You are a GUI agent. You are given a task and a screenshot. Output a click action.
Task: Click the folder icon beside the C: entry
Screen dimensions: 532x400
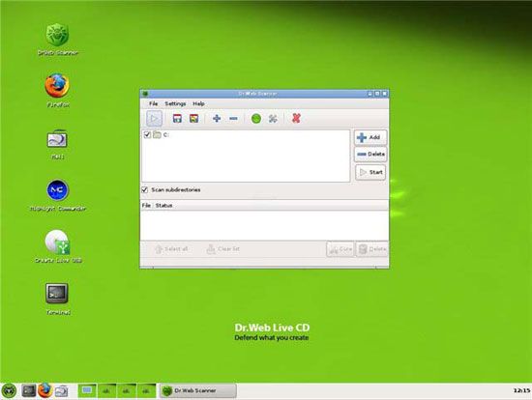click(157, 134)
